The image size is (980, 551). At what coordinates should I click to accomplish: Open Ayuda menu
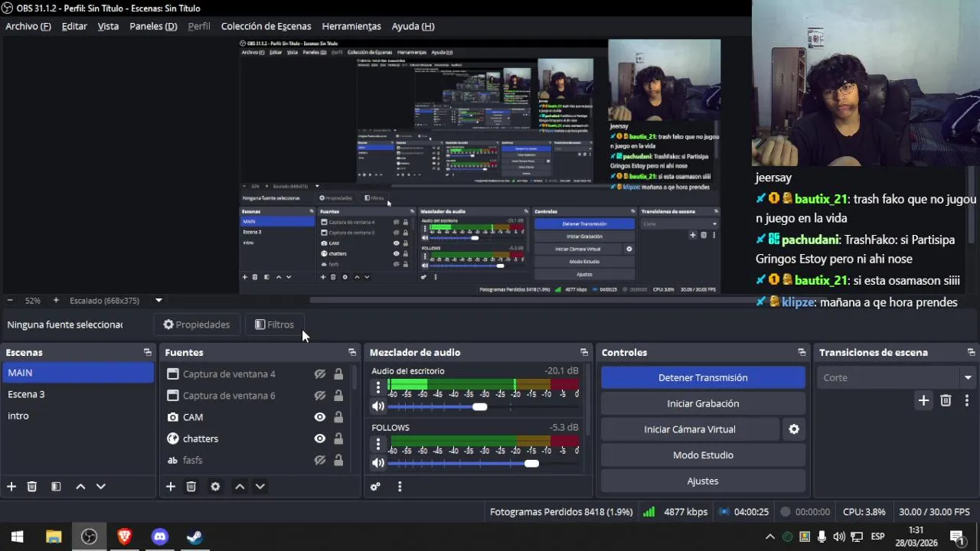point(413,26)
